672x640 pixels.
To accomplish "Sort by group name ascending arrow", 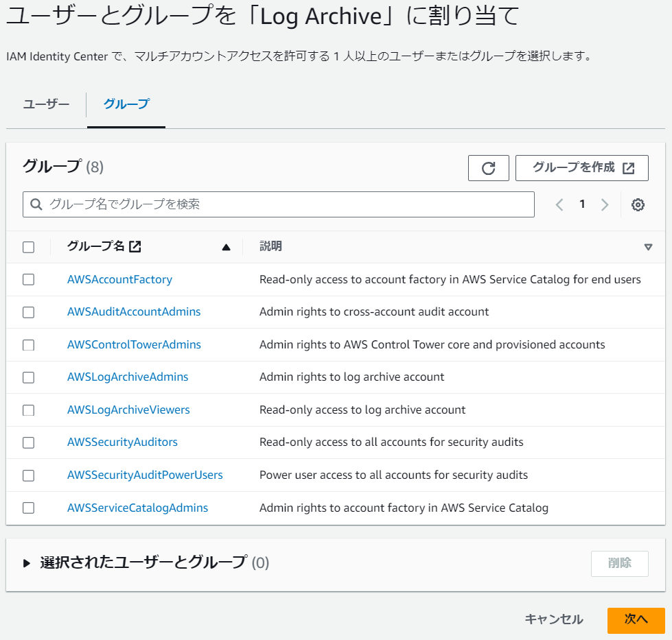I will coord(226,247).
